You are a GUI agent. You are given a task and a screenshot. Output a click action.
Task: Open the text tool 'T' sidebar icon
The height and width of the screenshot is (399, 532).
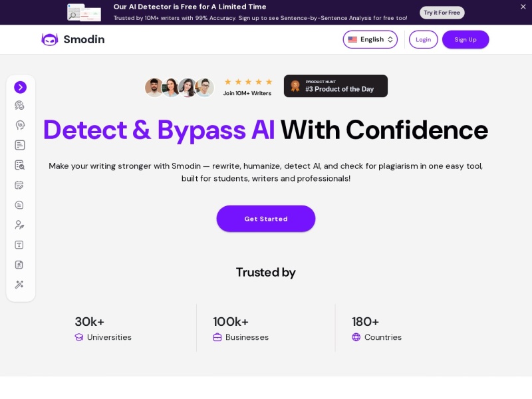point(20,245)
